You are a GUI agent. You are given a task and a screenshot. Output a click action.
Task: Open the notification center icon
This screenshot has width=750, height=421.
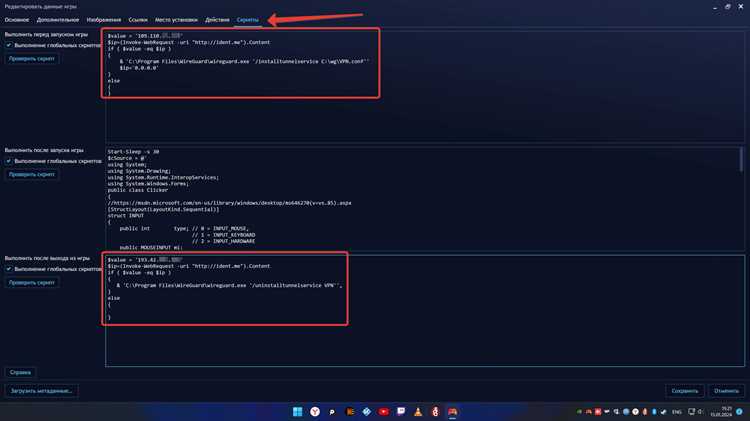pos(739,411)
